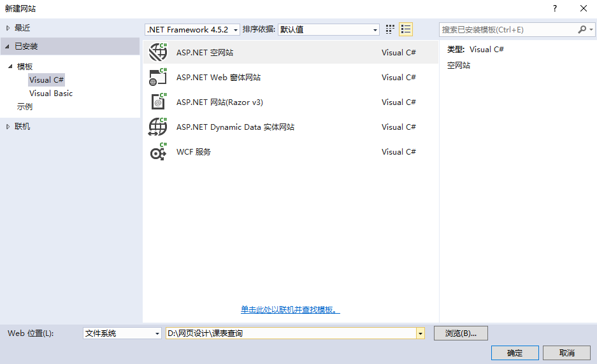This screenshot has height=364, width=597.
Task: Select the ASP.NET 网站(Razor v3) template icon
Action: coord(158,102)
